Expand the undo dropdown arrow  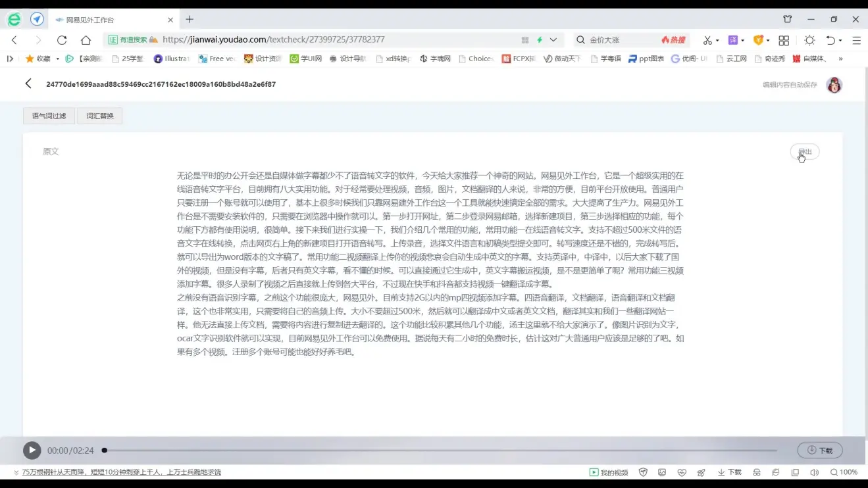point(840,41)
